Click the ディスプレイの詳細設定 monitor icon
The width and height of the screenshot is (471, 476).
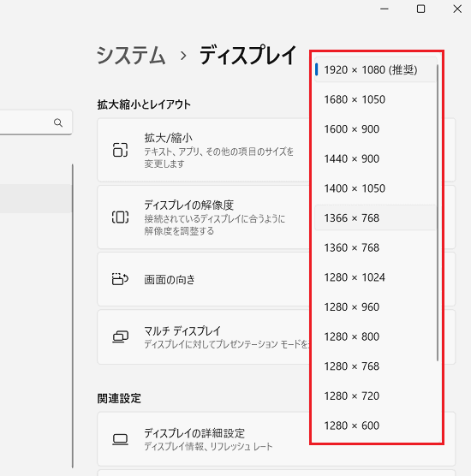[x=120, y=439]
